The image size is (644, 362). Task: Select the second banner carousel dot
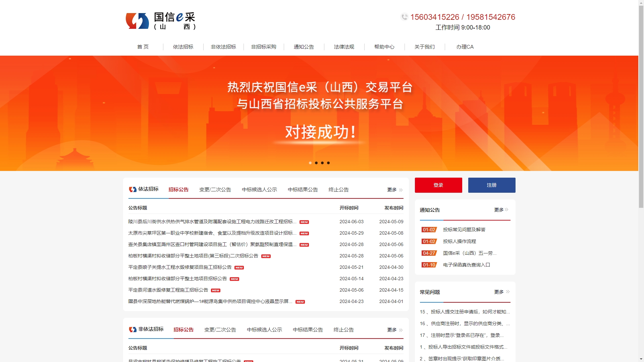[316, 163]
